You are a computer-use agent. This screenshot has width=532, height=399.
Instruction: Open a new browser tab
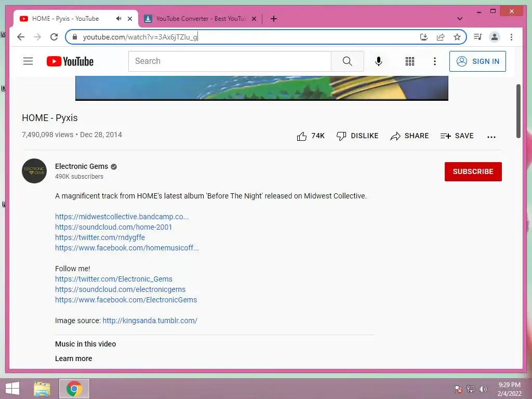[273, 19]
